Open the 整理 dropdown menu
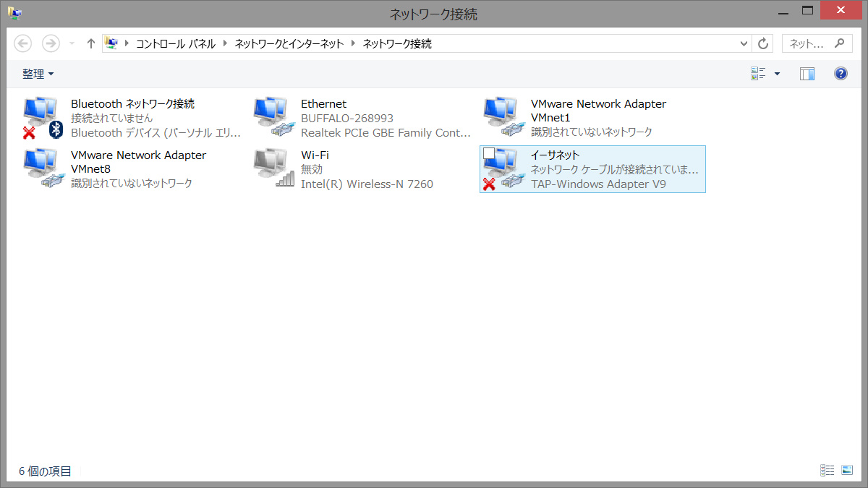Viewport: 868px width, 488px height. tap(38, 74)
